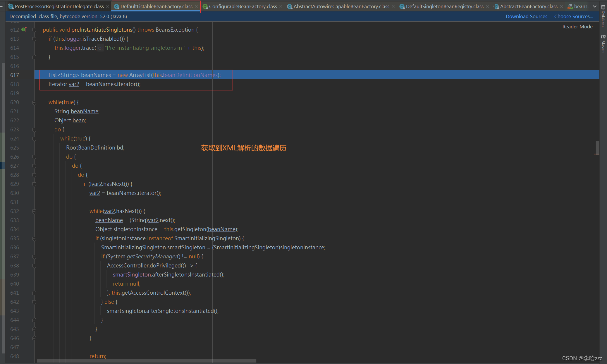Collapse the while(true) block fold at line 620
The image size is (607, 364).
pyautogui.click(x=34, y=102)
